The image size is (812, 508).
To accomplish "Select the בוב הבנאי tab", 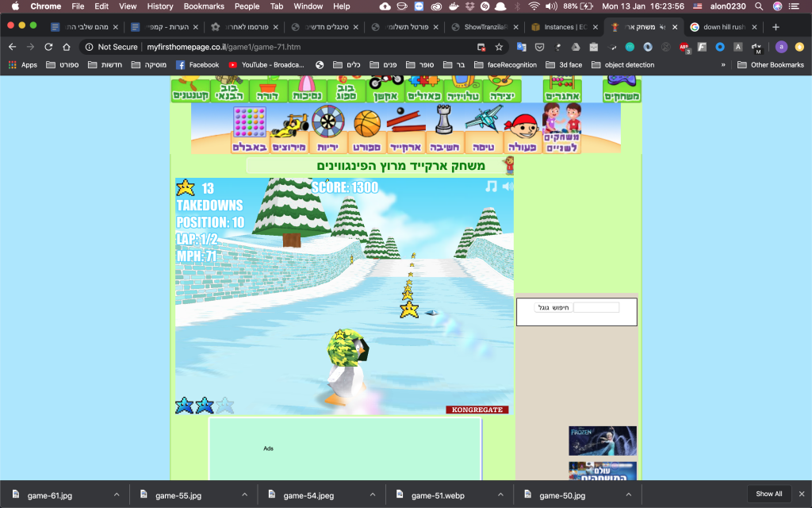I will 229,89.
